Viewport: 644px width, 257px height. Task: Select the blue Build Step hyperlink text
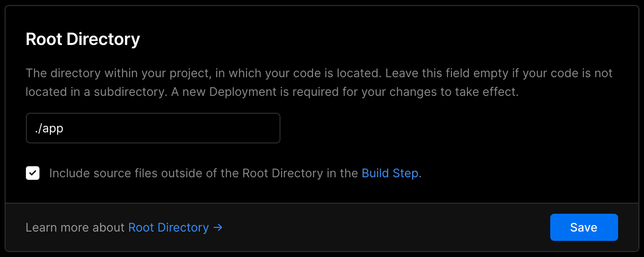pyautogui.click(x=390, y=173)
